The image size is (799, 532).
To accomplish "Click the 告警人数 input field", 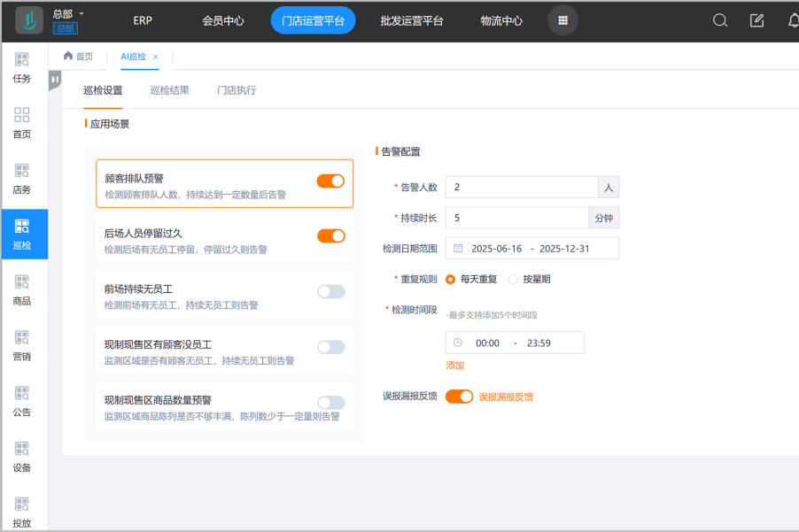I will [x=522, y=187].
